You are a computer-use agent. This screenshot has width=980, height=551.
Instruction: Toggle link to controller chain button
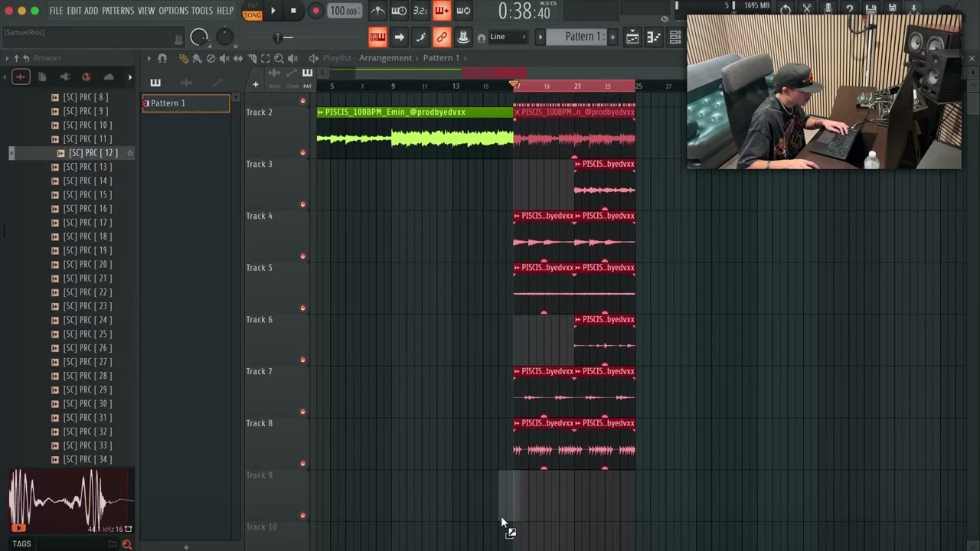click(x=442, y=37)
